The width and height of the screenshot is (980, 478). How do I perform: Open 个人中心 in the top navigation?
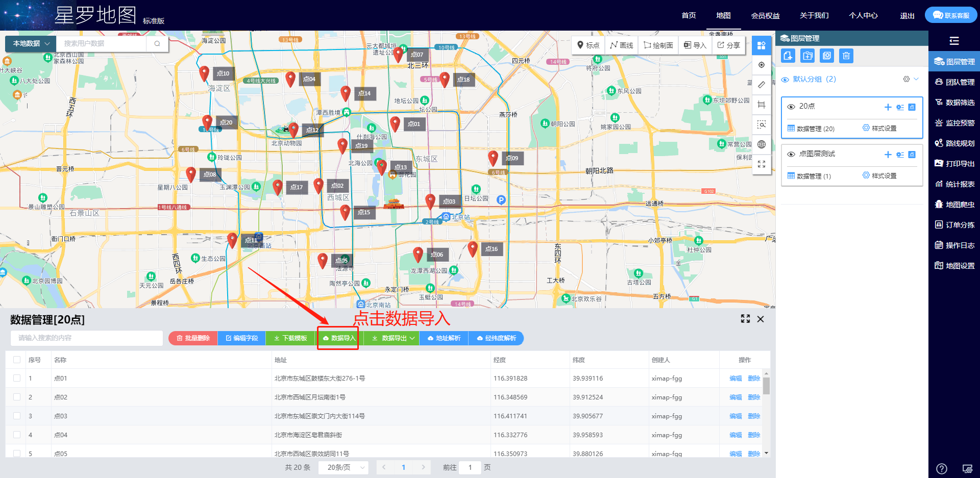(x=863, y=15)
